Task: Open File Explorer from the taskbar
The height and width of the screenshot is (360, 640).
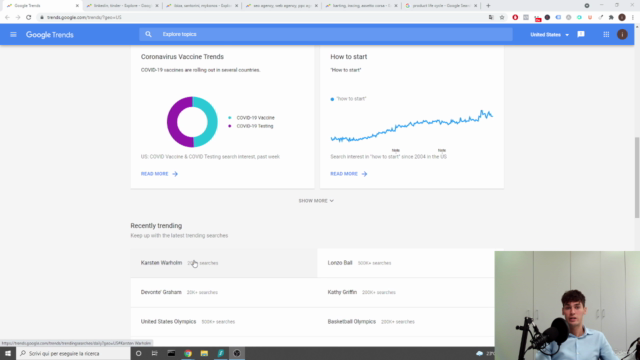Action: [204, 353]
